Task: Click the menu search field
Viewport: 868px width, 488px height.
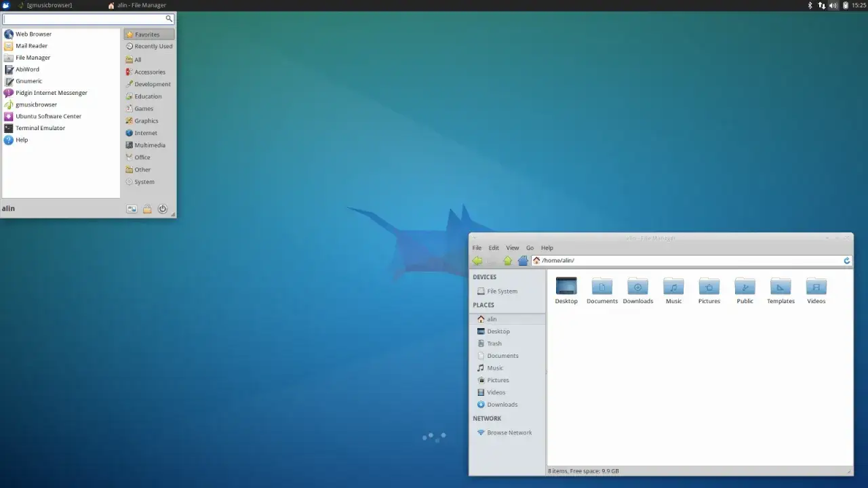Action: 88,19
